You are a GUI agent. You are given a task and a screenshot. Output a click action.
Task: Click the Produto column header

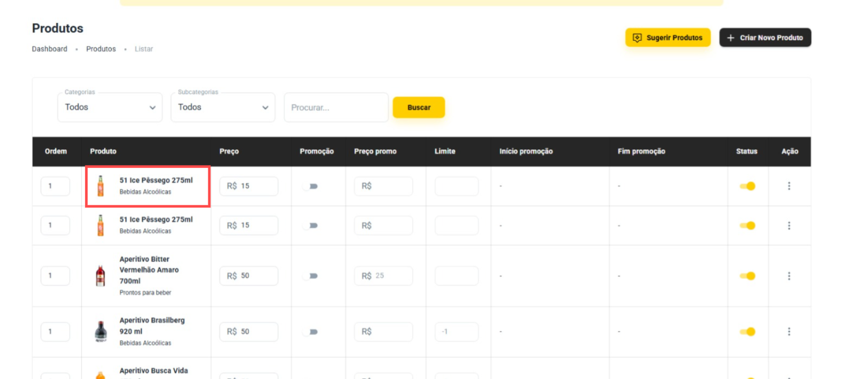[x=103, y=151]
